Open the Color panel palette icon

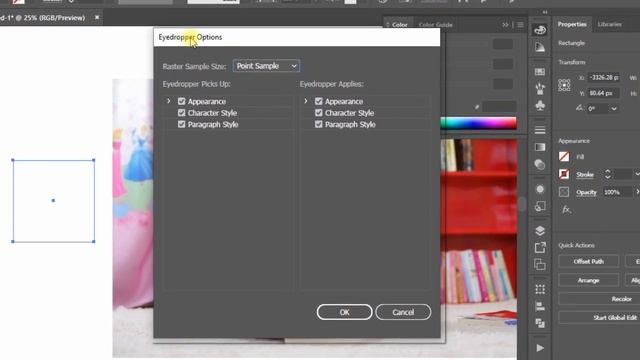(540, 30)
